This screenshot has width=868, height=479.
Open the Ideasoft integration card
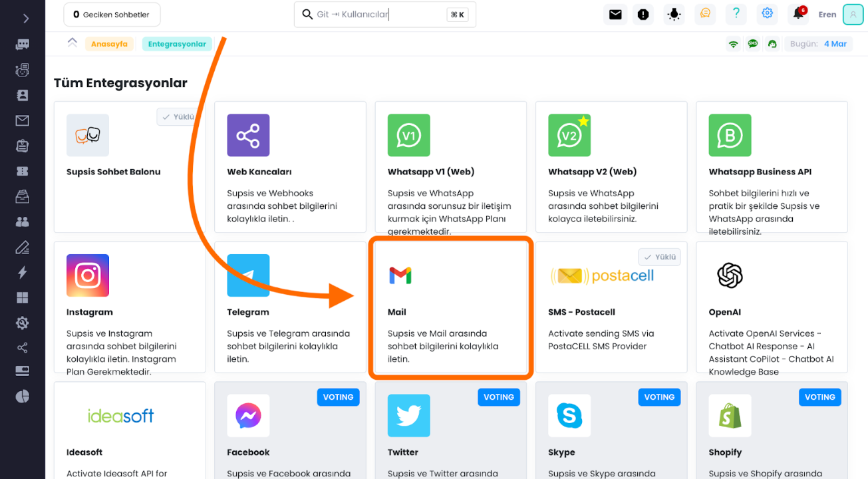coord(130,430)
